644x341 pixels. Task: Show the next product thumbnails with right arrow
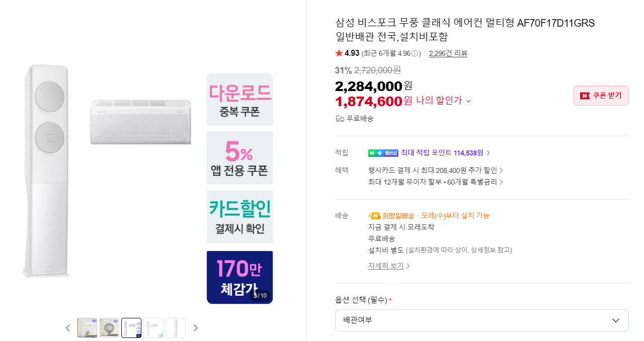pos(196,328)
